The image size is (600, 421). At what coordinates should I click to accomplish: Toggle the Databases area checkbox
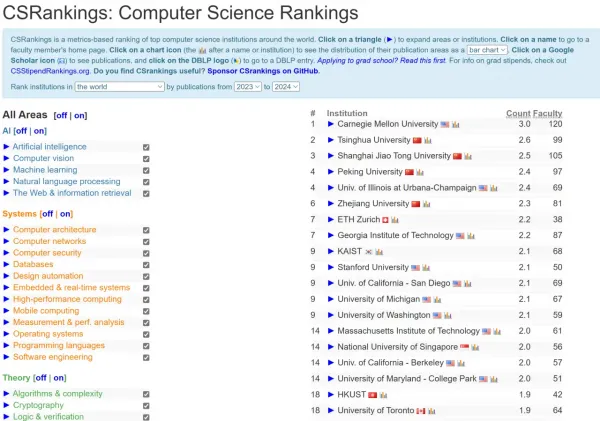click(x=146, y=265)
